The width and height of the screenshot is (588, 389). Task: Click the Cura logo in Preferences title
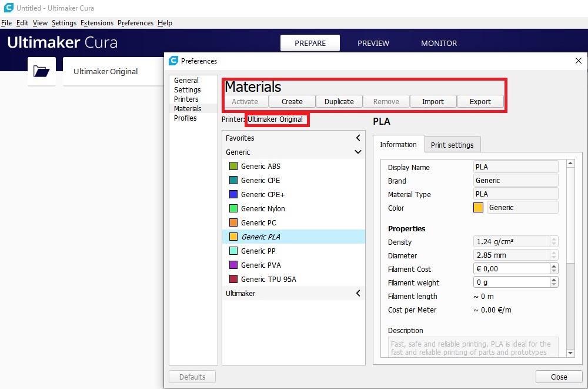[x=173, y=61]
